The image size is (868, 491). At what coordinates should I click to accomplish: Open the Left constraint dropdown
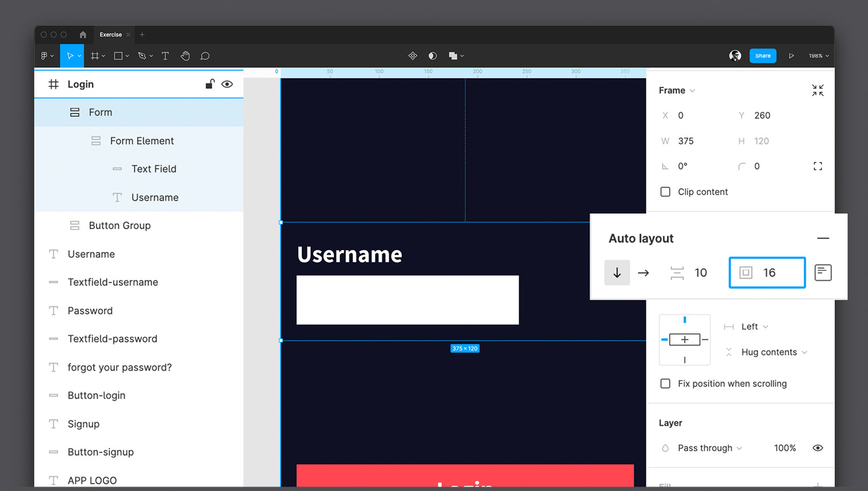(754, 327)
